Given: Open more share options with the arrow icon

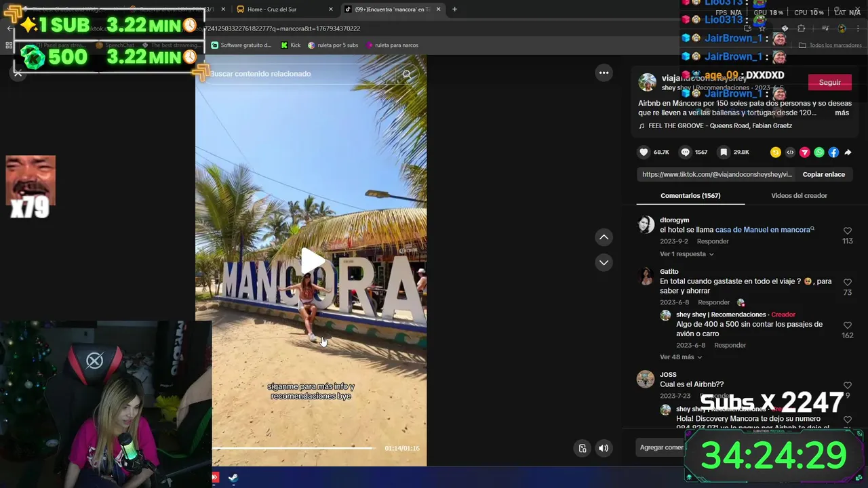Looking at the screenshot, I should 848,152.
